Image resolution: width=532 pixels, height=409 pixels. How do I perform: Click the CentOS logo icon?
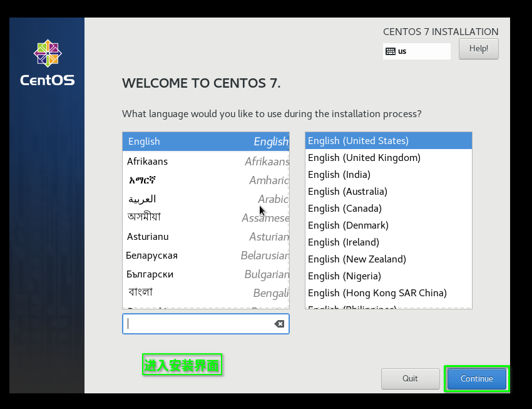pos(48,53)
